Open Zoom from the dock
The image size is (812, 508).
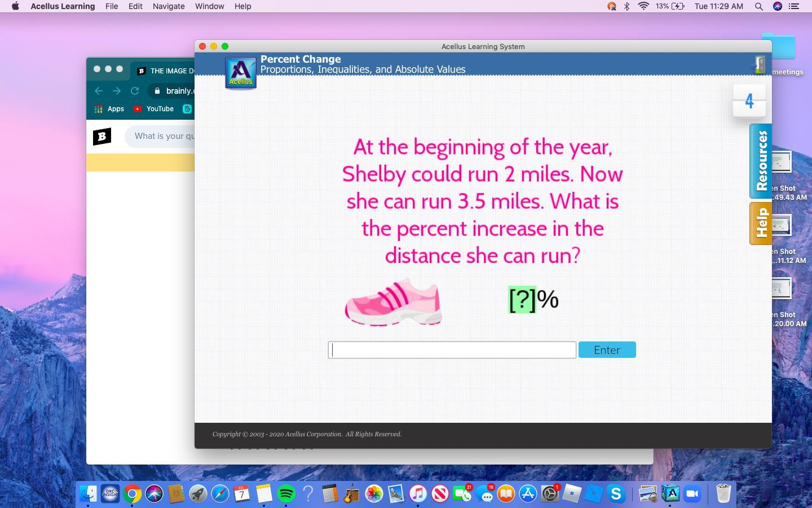point(692,494)
